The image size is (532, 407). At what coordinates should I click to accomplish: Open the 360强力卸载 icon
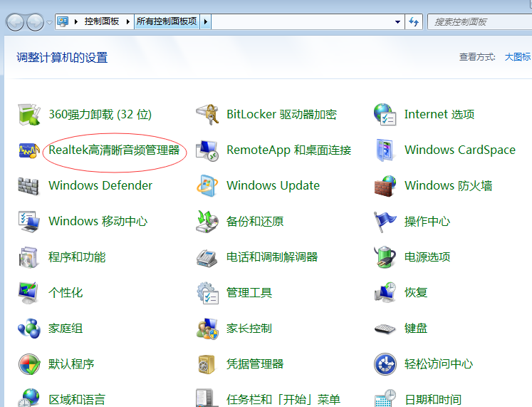29,114
